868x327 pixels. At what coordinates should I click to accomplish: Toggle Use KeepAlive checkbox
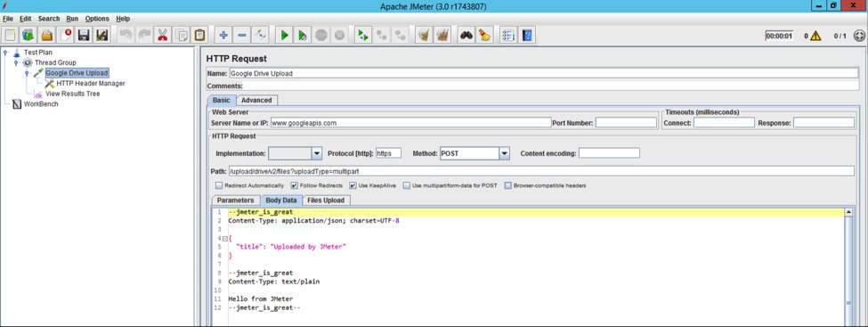(x=353, y=185)
